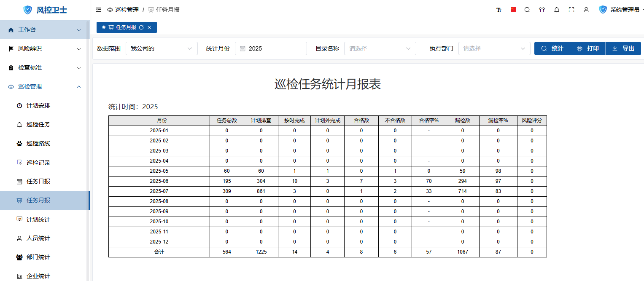This screenshot has width=644, height=281.
Task: Click the 导出 button
Action: (x=623, y=48)
